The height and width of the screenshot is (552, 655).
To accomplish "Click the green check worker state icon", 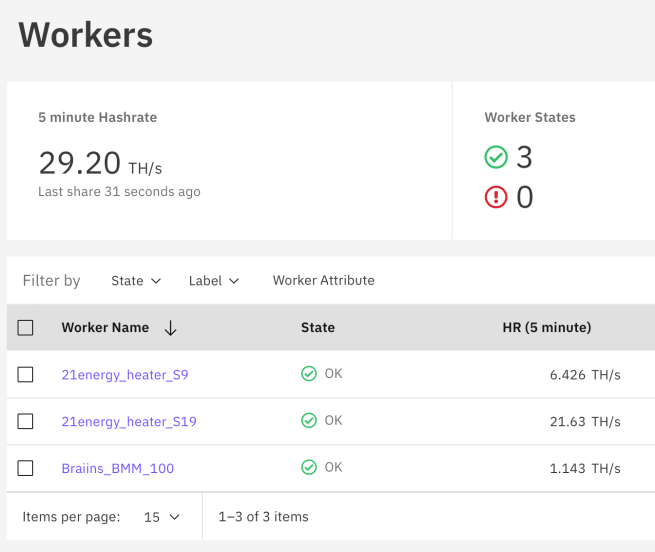I will point(496,158).
